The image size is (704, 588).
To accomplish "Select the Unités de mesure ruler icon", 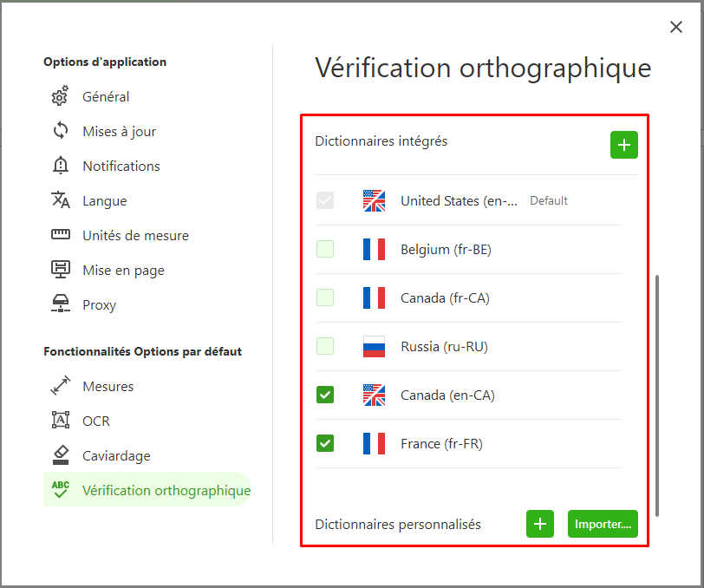I will click(x=61, y=234).
